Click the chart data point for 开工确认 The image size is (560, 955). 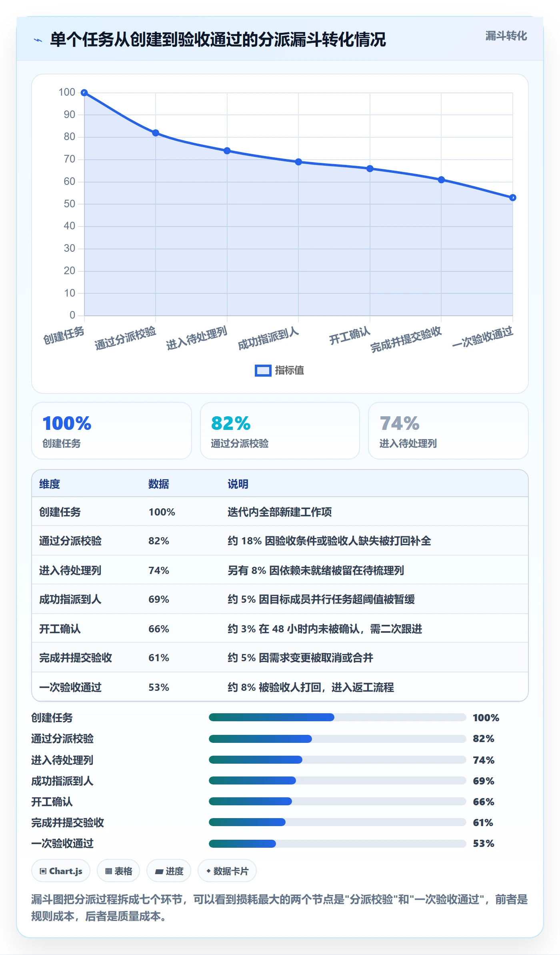(x=370, y=169)
